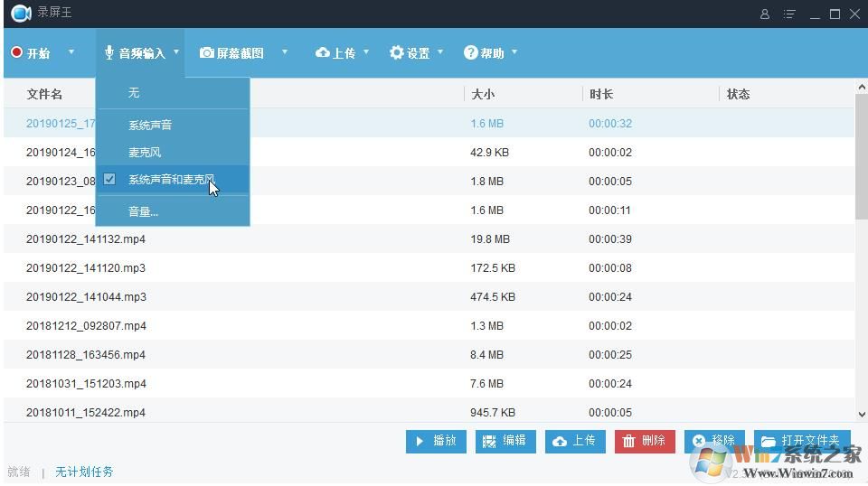
Task: Click duration cell 00:00:39
Action: (x=610, y=238)
